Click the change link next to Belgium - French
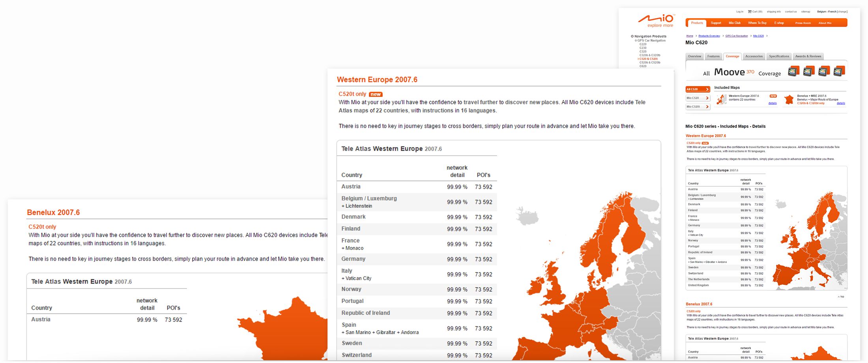The image size is (868, 363). (x=842, y=11)
